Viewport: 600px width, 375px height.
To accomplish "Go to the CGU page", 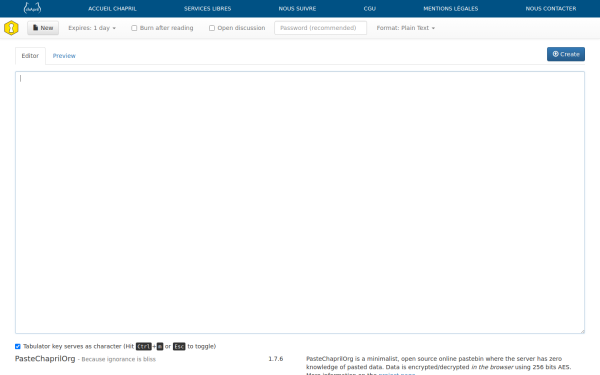I will tap(370, 8).
